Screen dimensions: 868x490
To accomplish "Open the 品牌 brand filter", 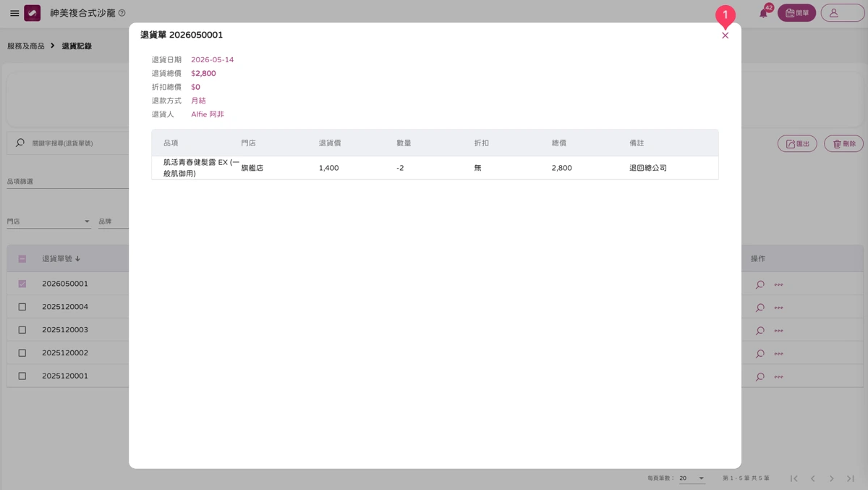I will [x=114, y=221].
